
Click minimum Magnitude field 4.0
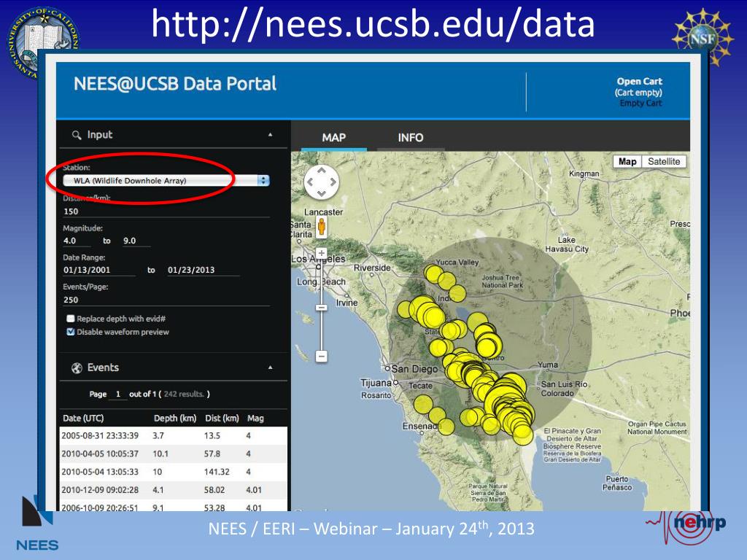point(77,241)
